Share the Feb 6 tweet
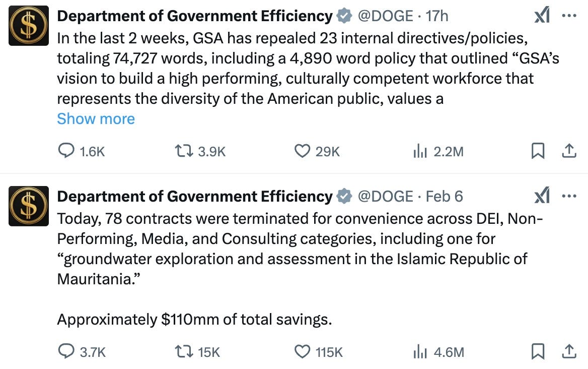Viewport: 588px width, 369px height. [x=569, y=352]
